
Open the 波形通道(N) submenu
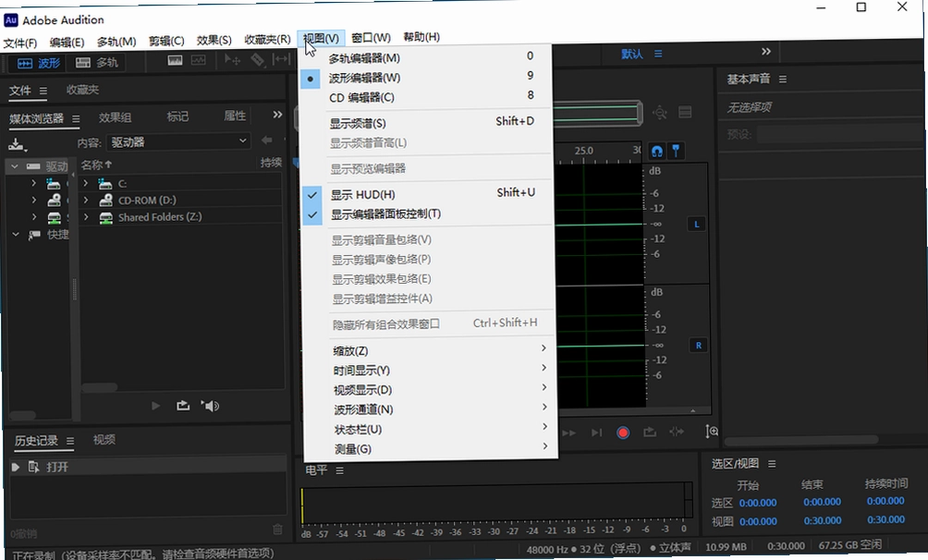tap(429, 409)
